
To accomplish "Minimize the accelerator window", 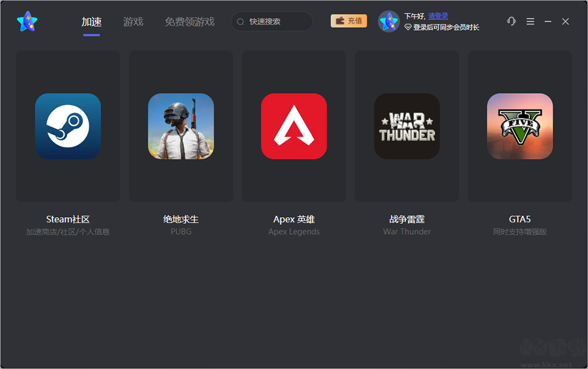I will (x=548, y=21).
